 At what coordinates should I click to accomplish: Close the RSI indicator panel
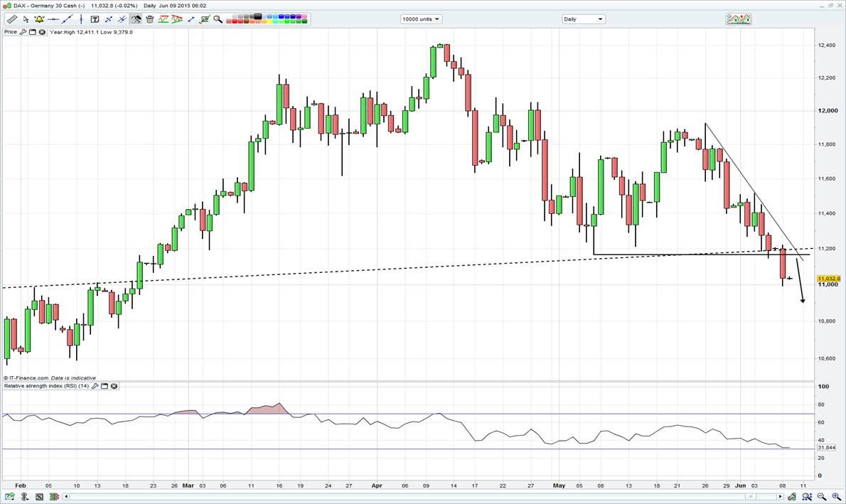coord(114,386)
